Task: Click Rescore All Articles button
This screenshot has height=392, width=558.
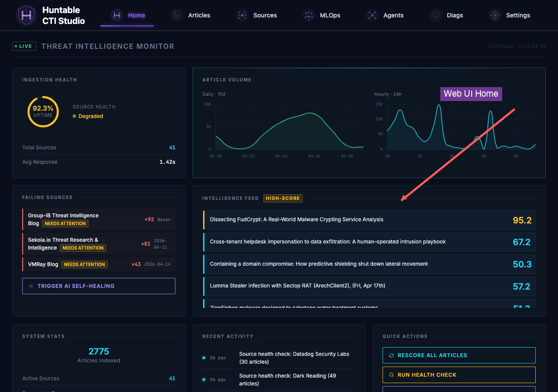Action: coord(459,355)
